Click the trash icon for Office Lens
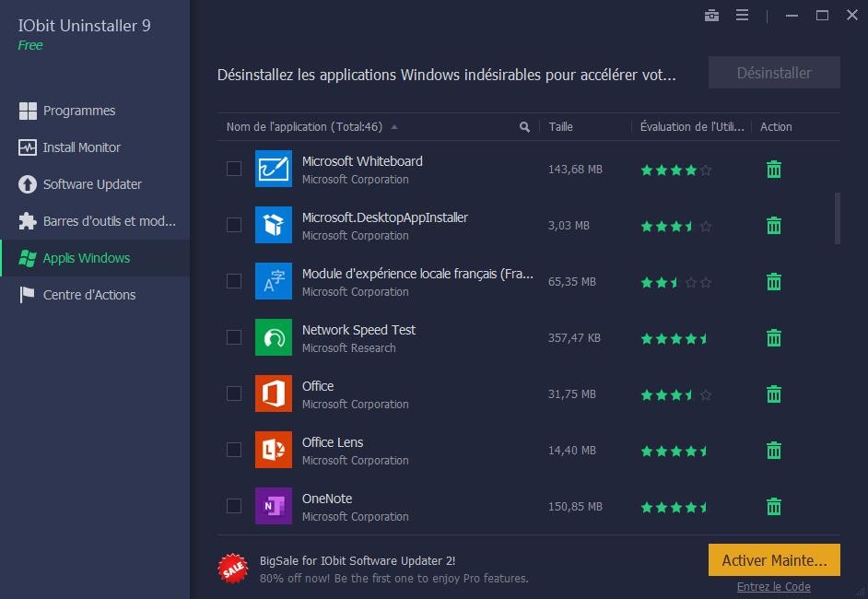The image size is (868, 599). (774, 450)
